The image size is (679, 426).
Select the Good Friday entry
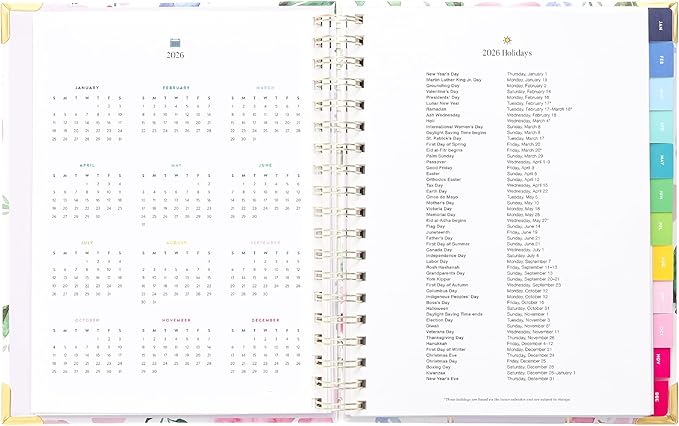[x=439, y=168]
